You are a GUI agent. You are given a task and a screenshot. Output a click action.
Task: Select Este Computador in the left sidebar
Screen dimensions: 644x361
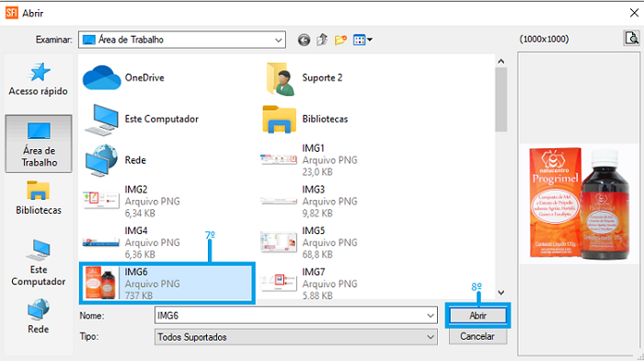click(x=39, y=263)
